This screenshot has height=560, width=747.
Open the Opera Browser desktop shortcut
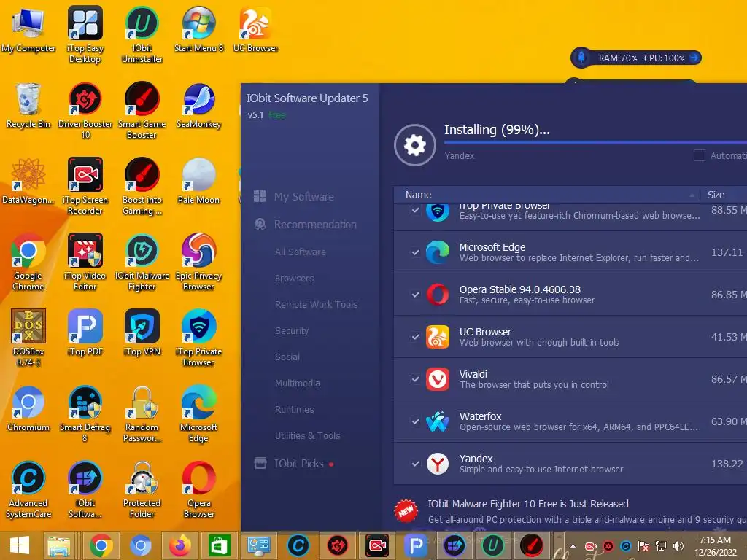pos(198,489)
